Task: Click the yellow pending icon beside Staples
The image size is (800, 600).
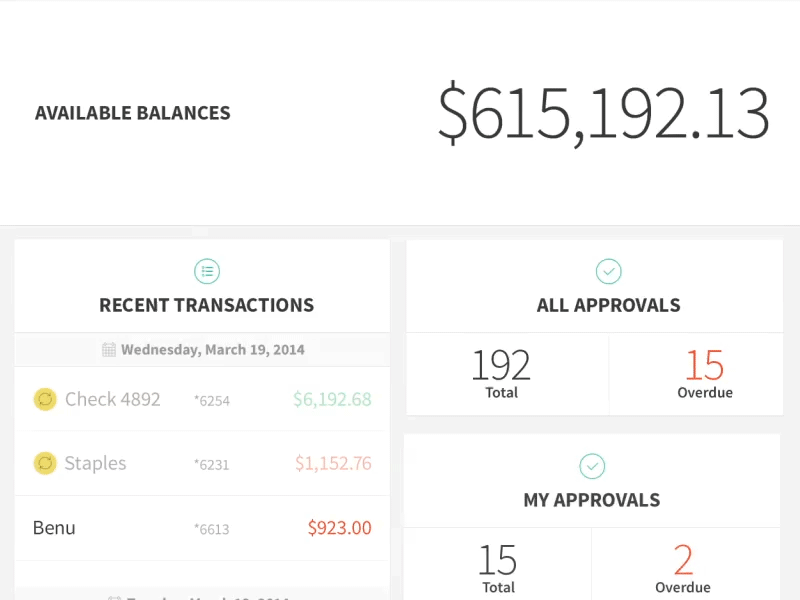Action: click(45, 463)
